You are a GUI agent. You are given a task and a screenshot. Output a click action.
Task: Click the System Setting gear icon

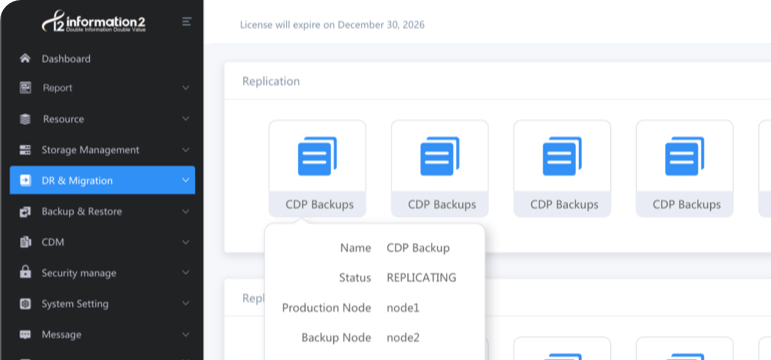click(25, 303)
